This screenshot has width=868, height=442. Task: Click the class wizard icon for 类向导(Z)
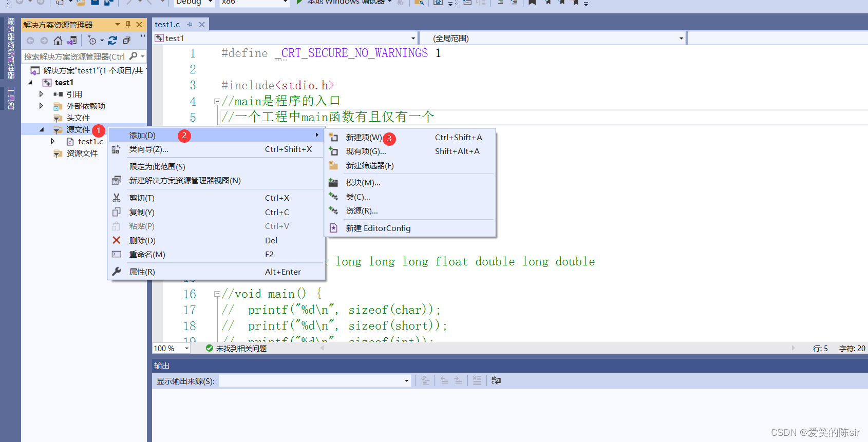click(x=116, y=149)
